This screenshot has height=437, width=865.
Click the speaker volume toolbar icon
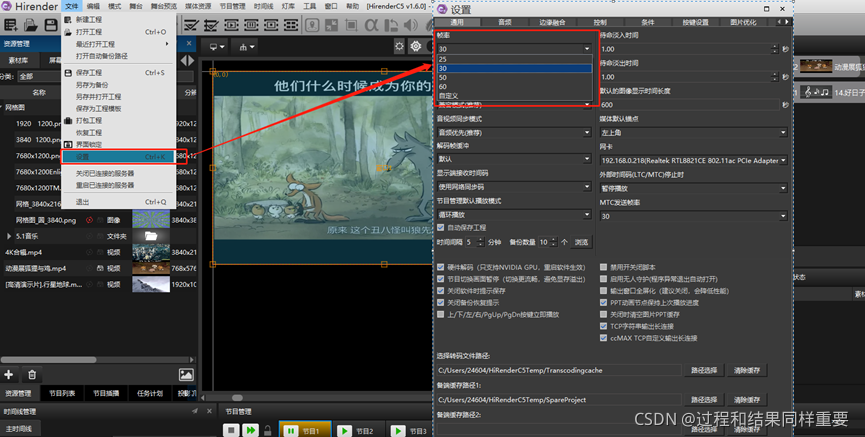[x=410, y=25]
